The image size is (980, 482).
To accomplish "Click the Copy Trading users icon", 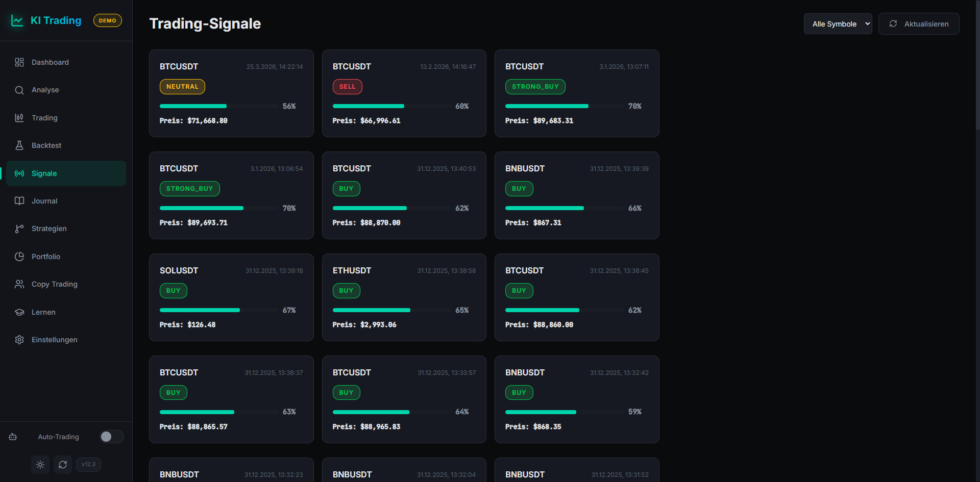I will tap(19, 284).
